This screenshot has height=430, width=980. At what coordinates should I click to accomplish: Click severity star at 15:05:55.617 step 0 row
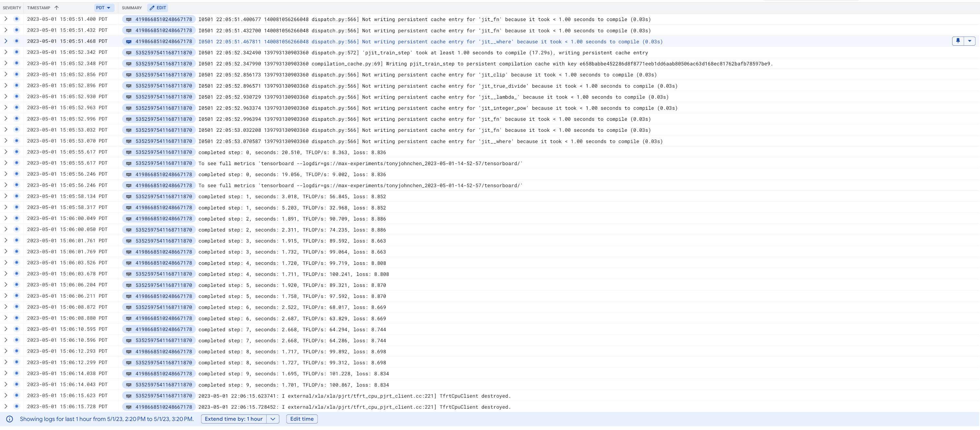click(16, 152)
